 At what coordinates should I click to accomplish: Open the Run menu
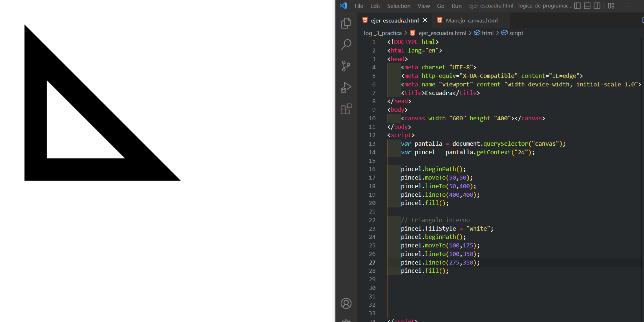(456, 6)
